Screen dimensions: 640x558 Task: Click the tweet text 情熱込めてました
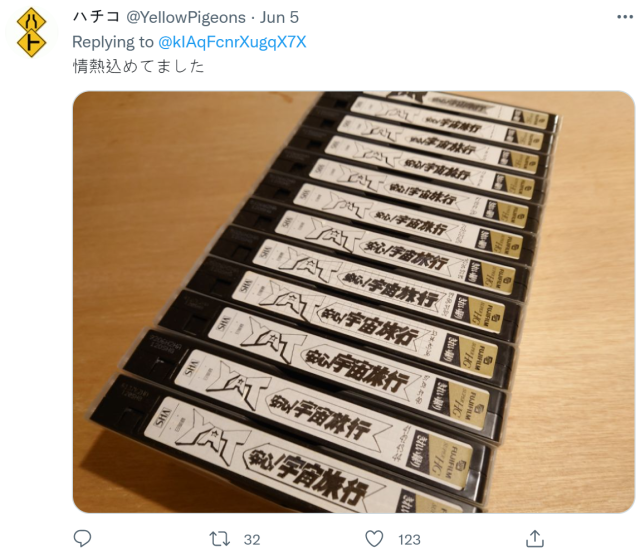[x=138, y=66]
